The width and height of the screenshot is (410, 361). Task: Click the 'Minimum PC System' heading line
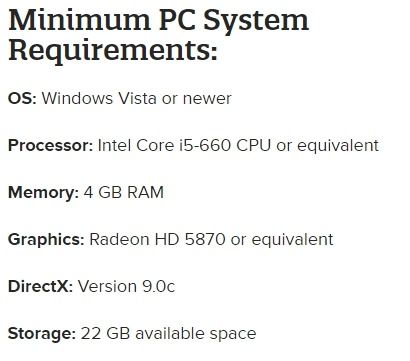(159, 20)
